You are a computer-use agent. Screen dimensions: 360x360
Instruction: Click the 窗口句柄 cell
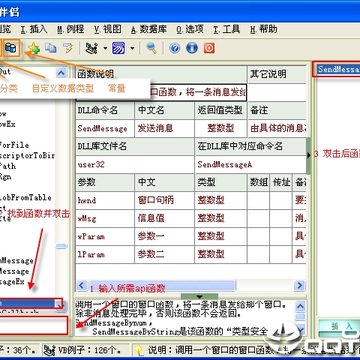(164, 201)
